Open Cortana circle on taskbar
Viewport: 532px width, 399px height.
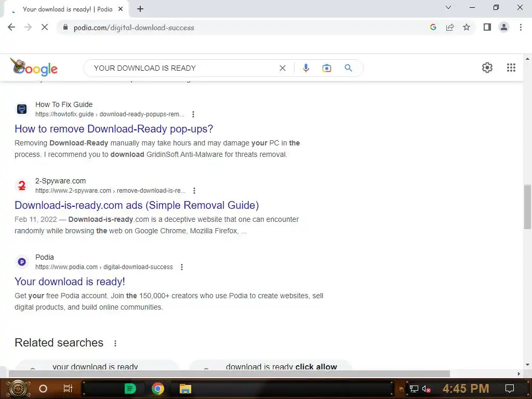(43, 389)
